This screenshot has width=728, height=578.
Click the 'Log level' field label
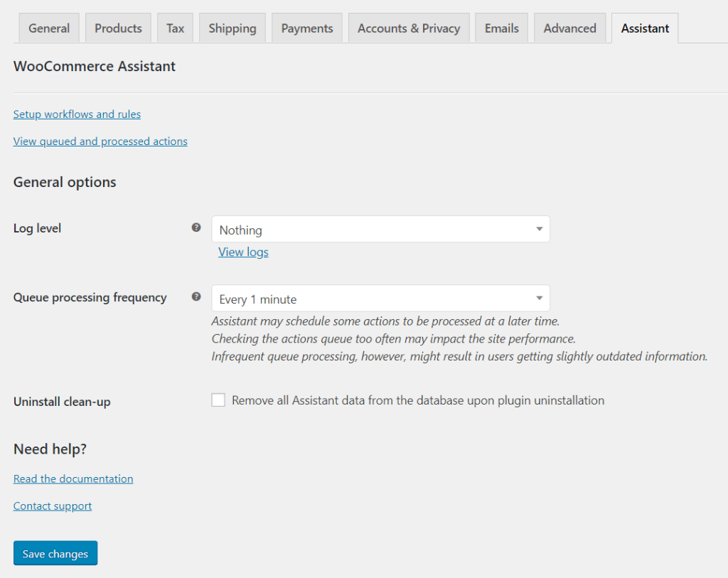pyautogui.click(x=37, y=228)
